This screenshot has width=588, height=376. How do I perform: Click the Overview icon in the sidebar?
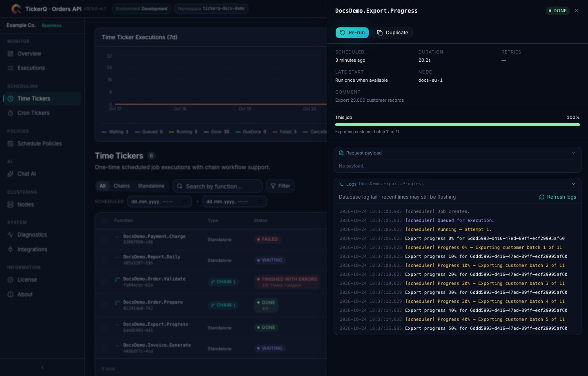click(x=11, y=54)
